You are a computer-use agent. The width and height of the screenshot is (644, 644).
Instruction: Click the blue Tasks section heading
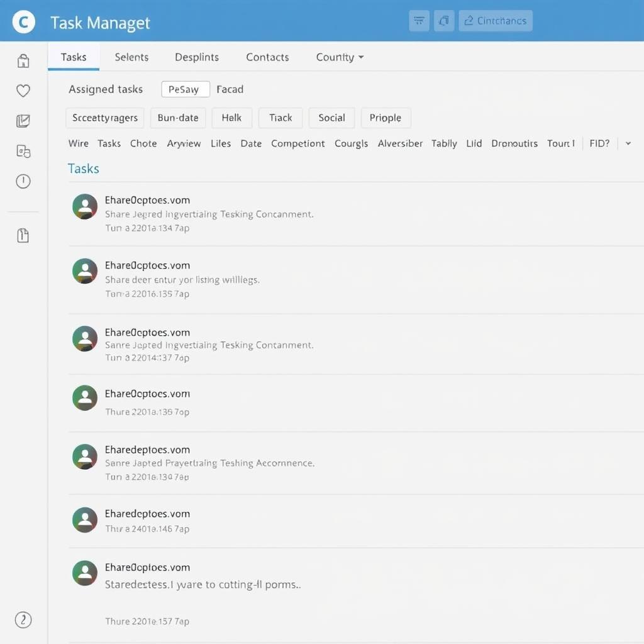pos(84,169)
